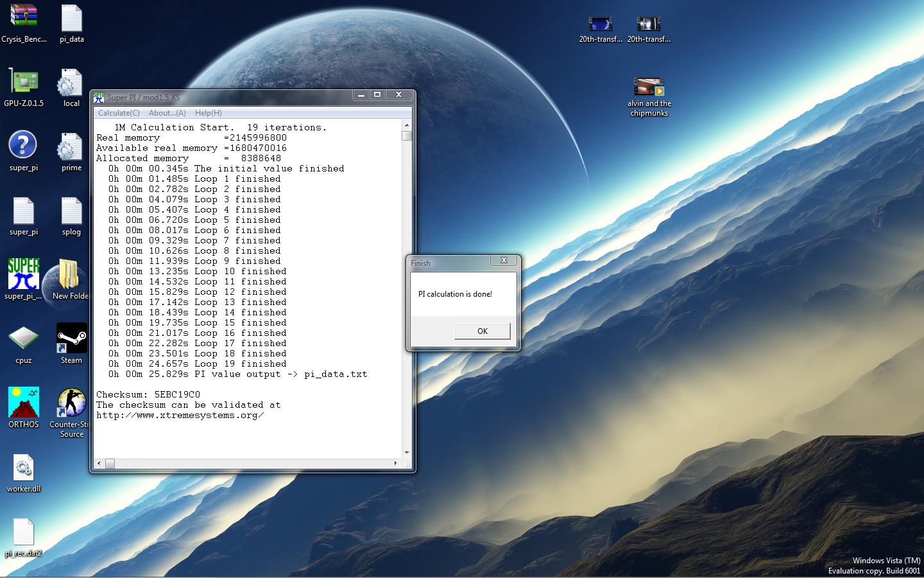
Task: Click the 'Checksum: 5EBC19C0' line
Action: [x=148, y=395]
